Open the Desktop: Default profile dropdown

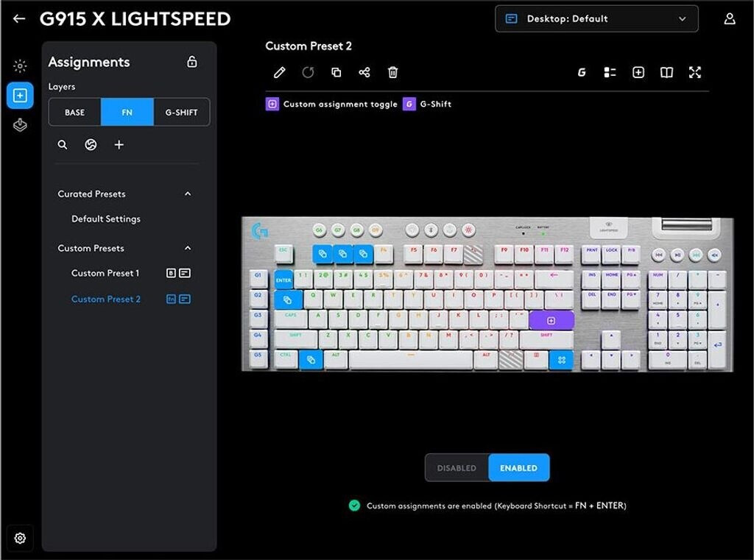click(x=596, y=18)
